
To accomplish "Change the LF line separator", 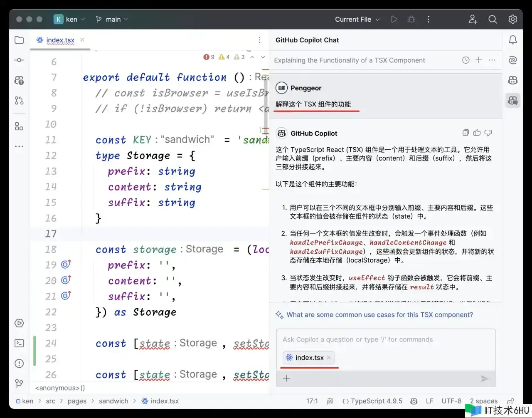I will click(430, 401).
